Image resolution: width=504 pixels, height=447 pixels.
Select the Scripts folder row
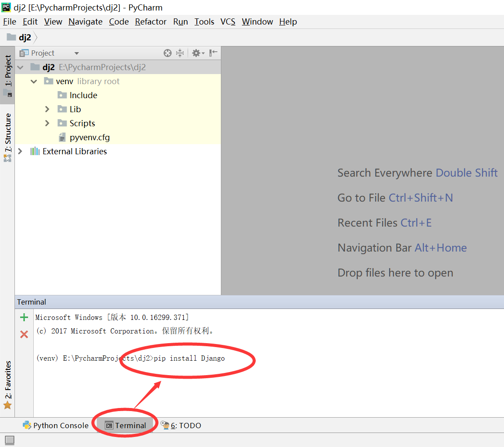click(118, 124)
